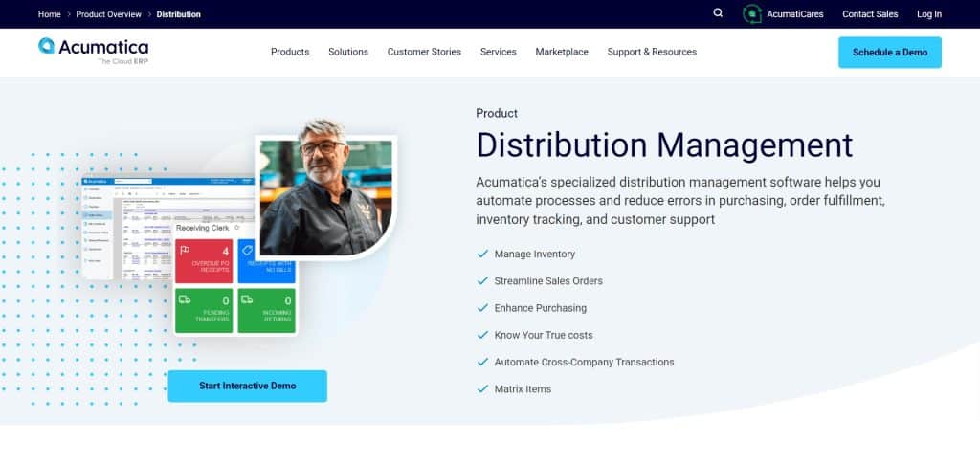Click truck icon on Pending Transfers tile
Viewport: 980px width, 465px height.
click(185, 299)
